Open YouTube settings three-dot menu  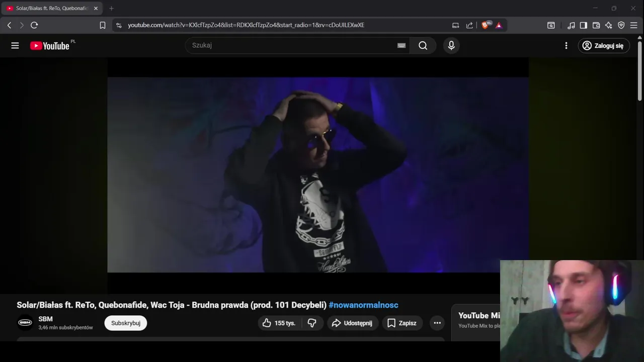click(x=566, y=46)
